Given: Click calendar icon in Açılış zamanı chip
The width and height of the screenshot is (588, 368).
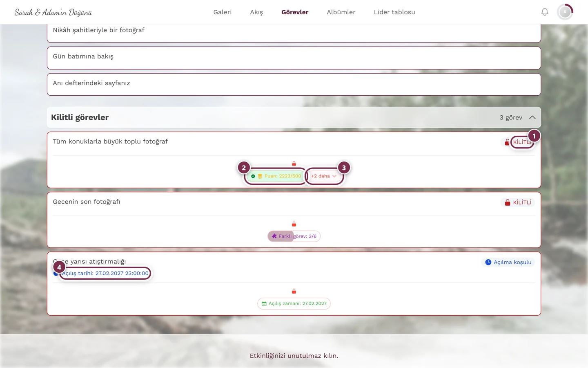Looking at the screenshot, I should [264, 304].
